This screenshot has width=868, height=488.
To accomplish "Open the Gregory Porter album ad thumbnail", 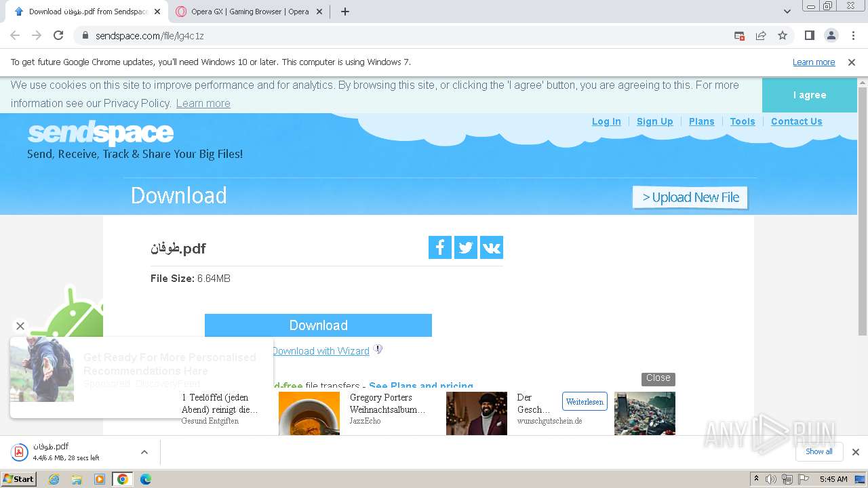I will 477,413.
